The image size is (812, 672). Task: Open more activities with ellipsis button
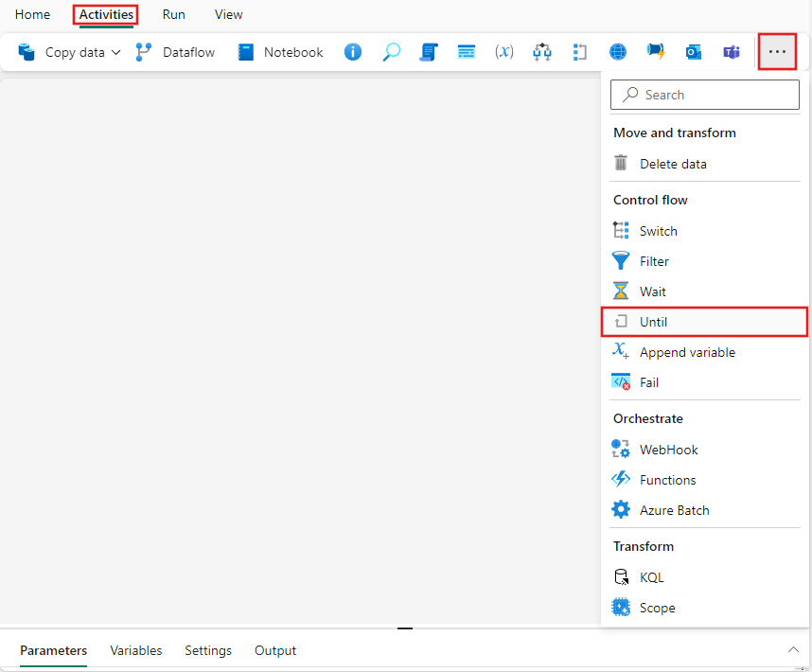pos(777,52)
